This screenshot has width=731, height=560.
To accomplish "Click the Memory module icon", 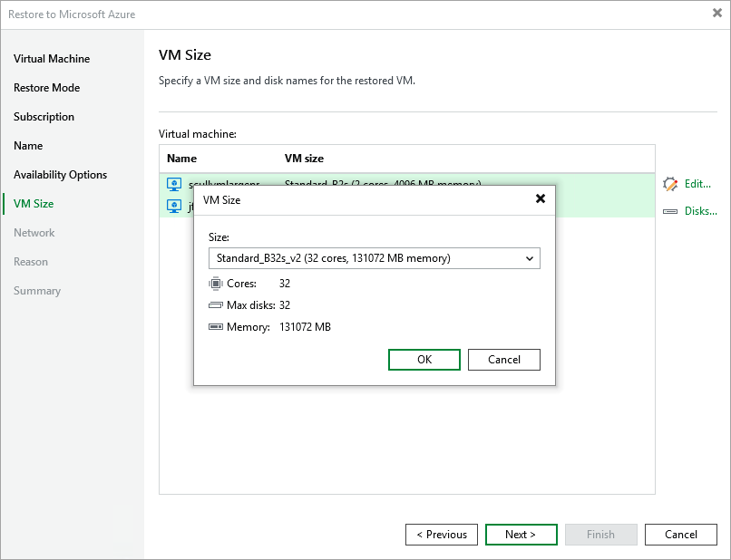I will click(x=215, y=326).
